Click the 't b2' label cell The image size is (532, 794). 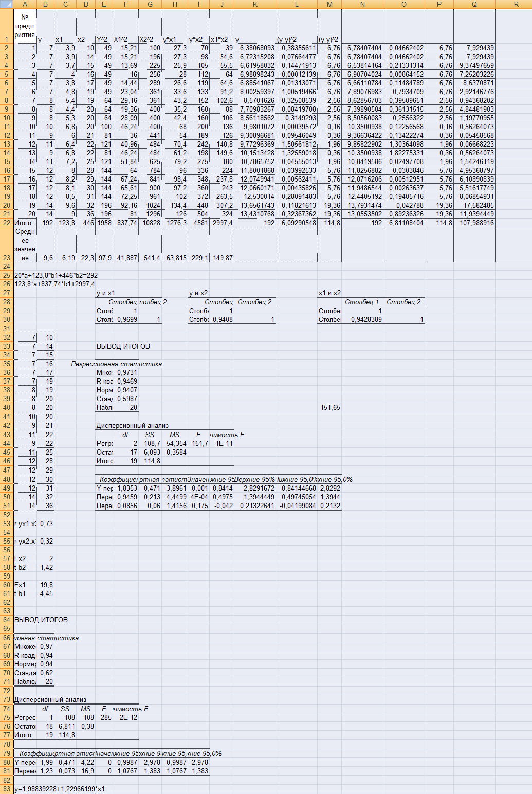coord(25,567)
